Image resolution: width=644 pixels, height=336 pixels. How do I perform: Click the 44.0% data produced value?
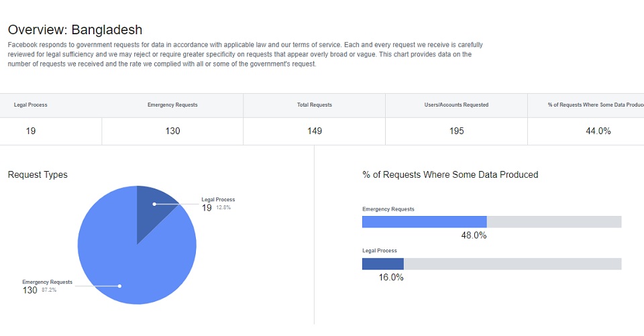pyautogui.click(x=598, y=131)
